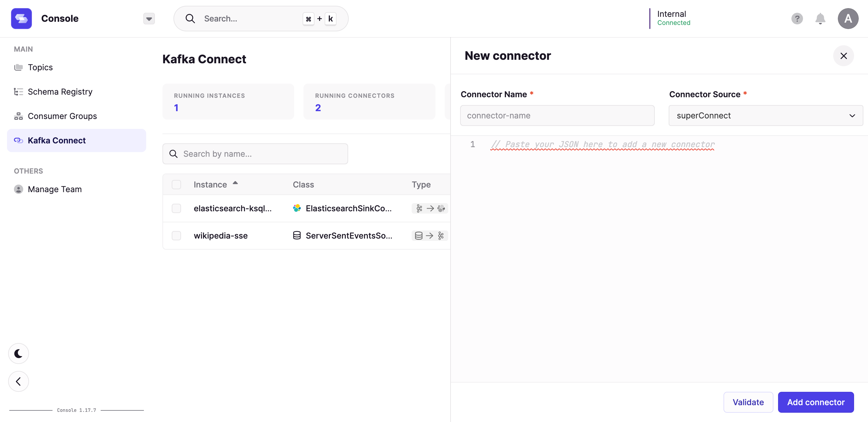Click the Console logo icon

click(21, 19)
